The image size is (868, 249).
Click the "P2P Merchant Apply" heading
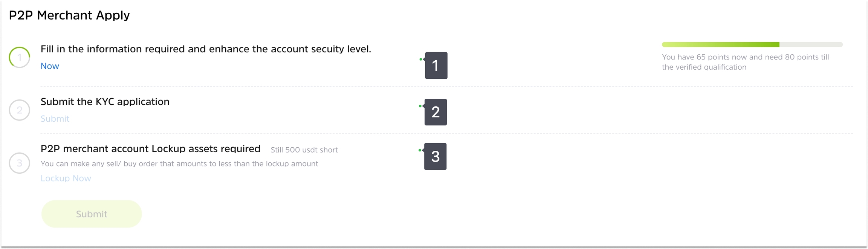pyautogui.click(x=69, y=15)
